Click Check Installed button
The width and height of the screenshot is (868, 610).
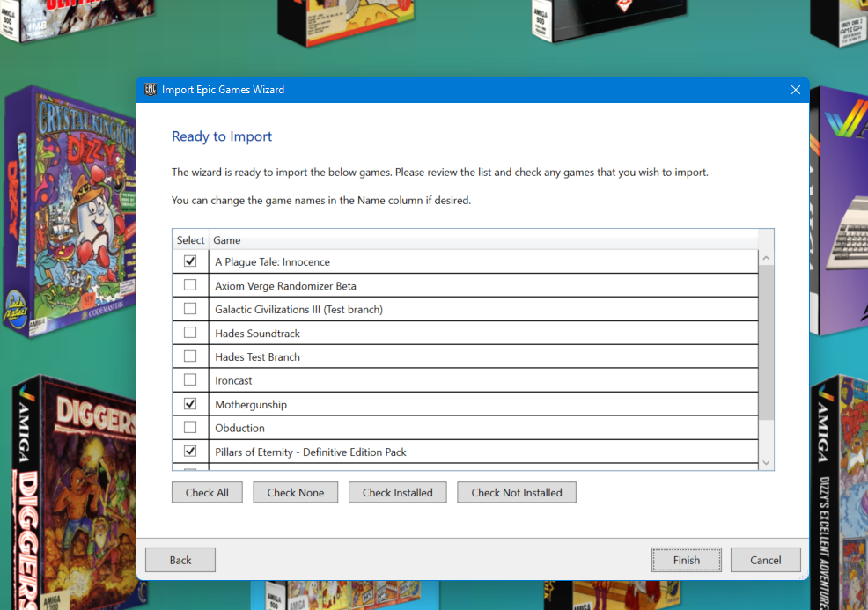pyautogui.click(x=397, y=493)
